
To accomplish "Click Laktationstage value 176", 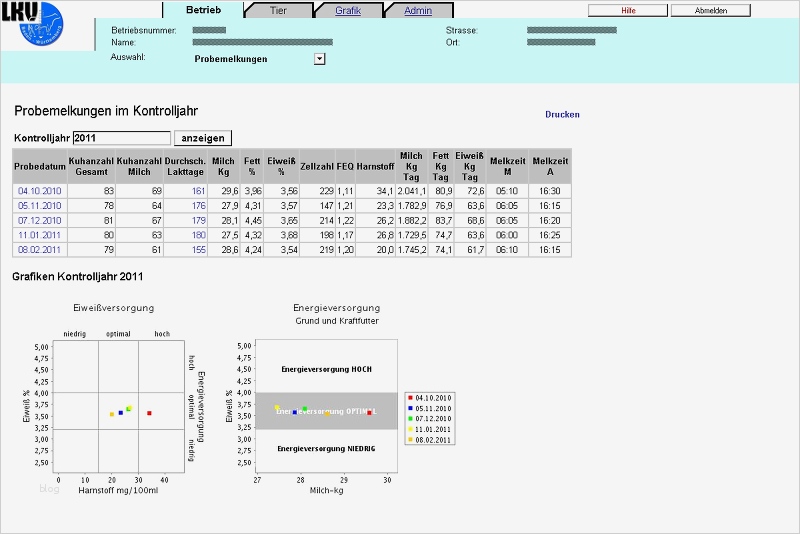I will click(x=198, y=206).
